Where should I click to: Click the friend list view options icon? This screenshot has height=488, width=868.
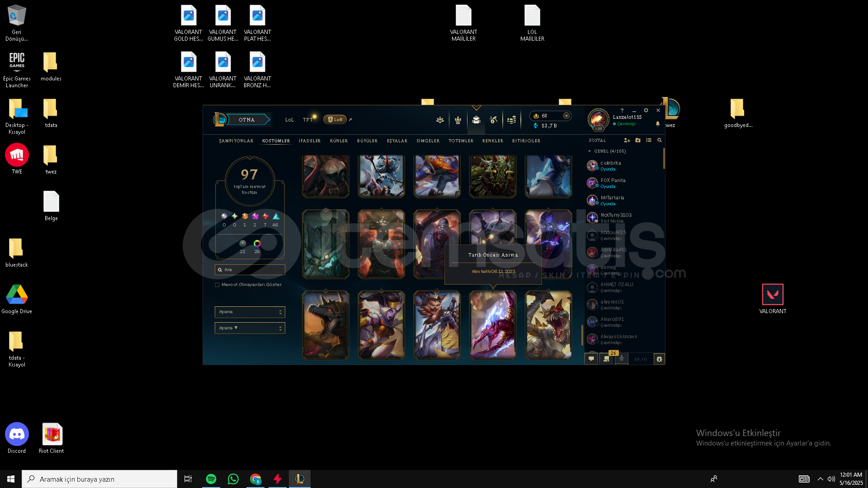pyautogui.click(x=649, y=141)
